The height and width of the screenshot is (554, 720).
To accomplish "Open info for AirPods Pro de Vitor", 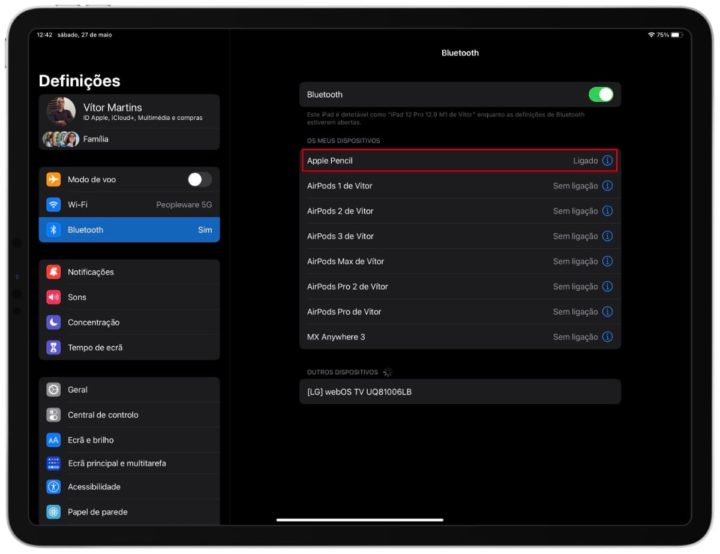I will pos(608,311).
